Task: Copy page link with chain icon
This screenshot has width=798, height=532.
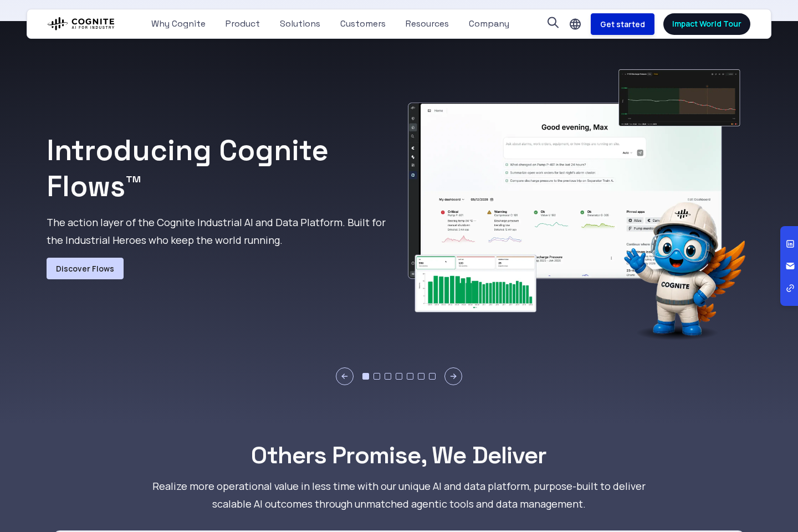Action: 790,288
